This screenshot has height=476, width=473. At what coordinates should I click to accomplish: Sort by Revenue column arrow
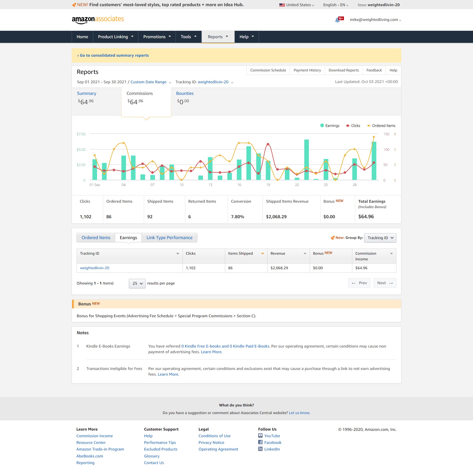305,254
